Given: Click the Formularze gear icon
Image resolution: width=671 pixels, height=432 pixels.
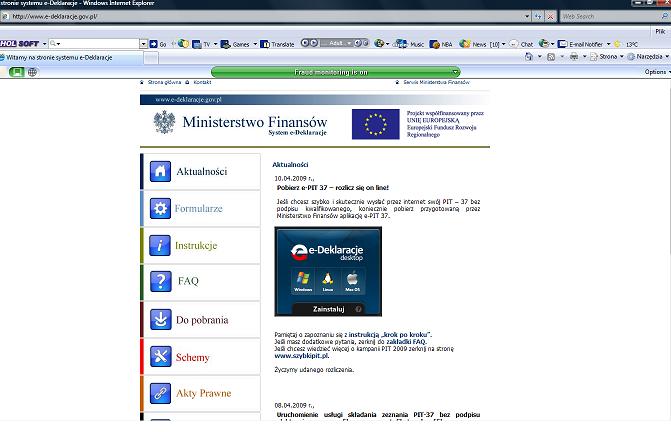Looking at the screenshot, I should pyautogui.click(x=160, y=208).
